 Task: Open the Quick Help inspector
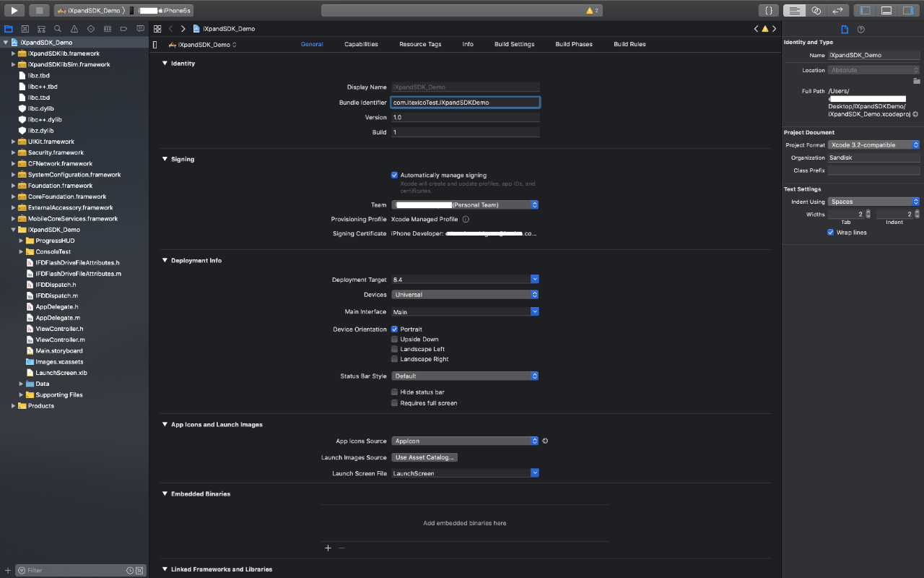pyautogui.click(x=860, y=29)
